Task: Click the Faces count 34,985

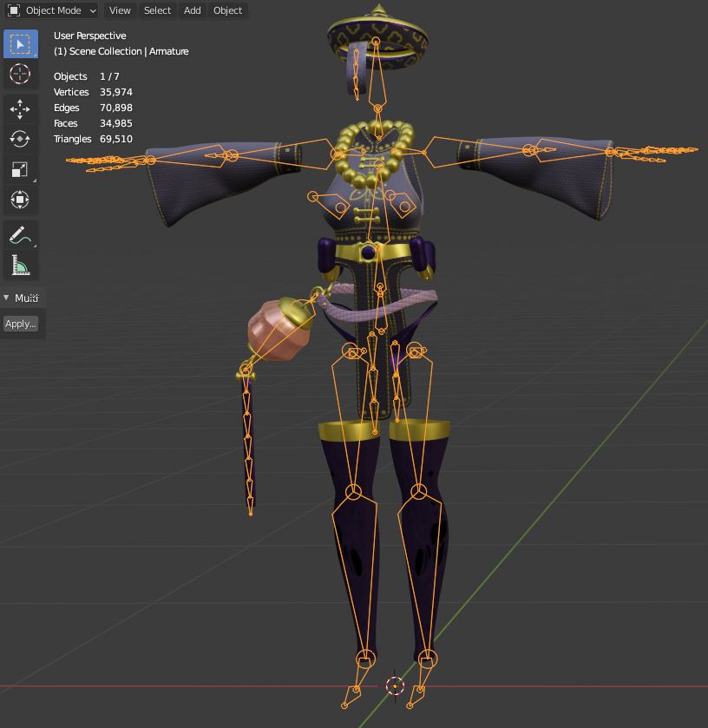Action: [x=116, y=123]
